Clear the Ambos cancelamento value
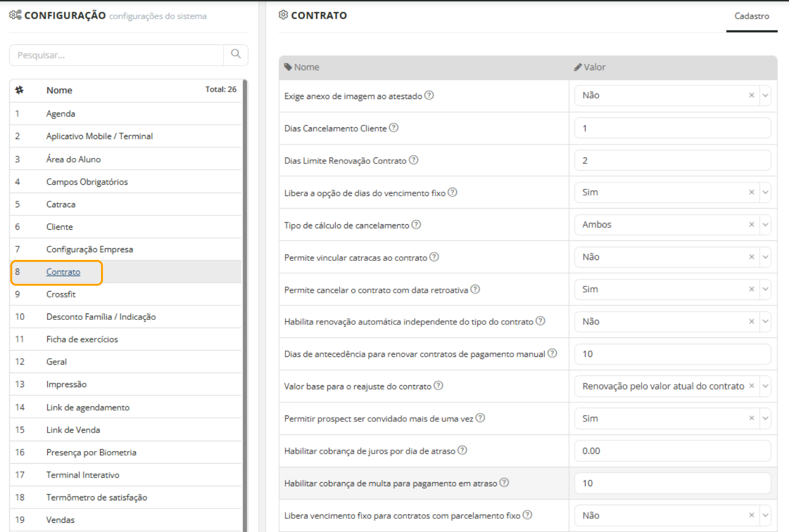 pos(751,225)
